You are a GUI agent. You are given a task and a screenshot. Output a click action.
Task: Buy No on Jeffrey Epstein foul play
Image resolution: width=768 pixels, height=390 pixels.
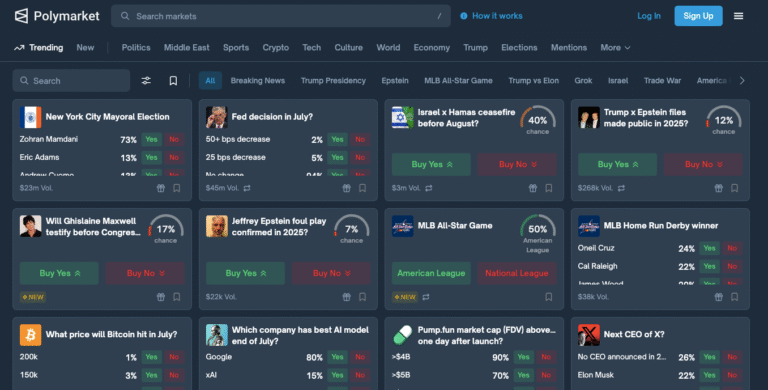click(x=331, y=273)
